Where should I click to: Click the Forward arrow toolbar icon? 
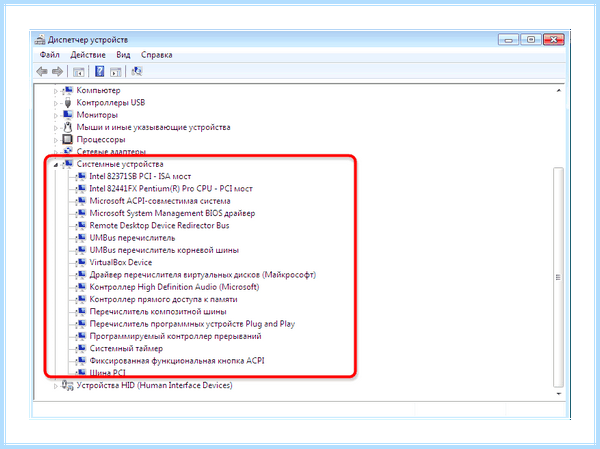click(x=57, y=71)
